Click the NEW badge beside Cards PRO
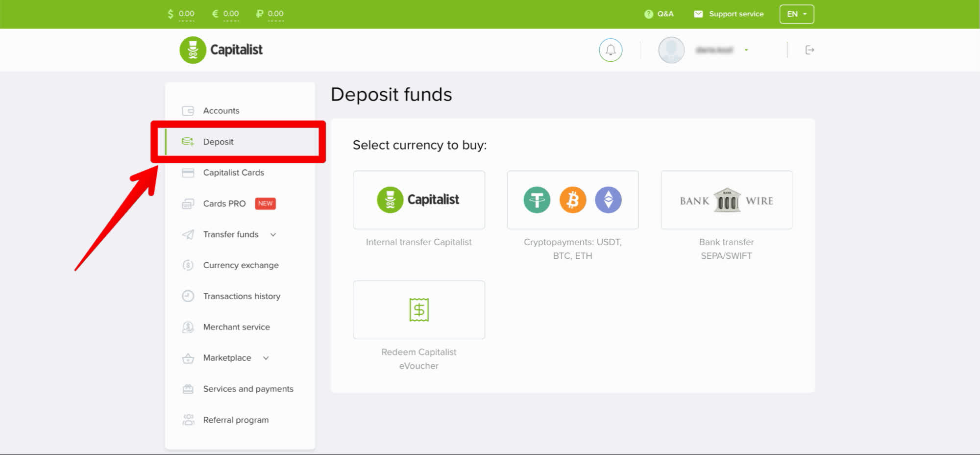 coord(266,203)
